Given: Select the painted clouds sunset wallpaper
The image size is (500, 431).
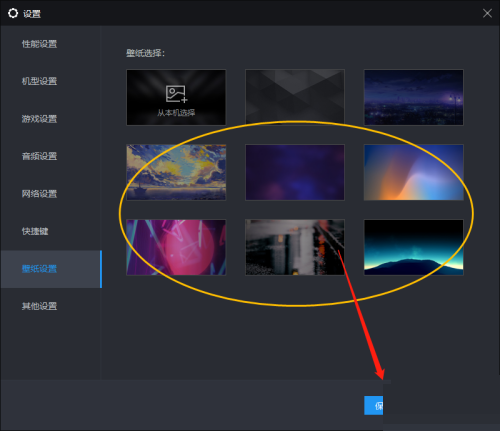Looking at the screenshot, I should point(176,172).
